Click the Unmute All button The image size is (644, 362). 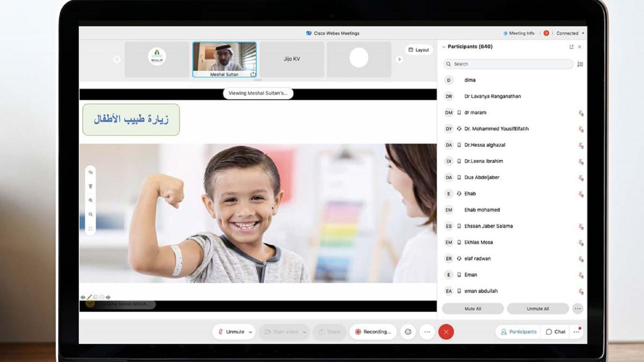click(x=537, y=309)
